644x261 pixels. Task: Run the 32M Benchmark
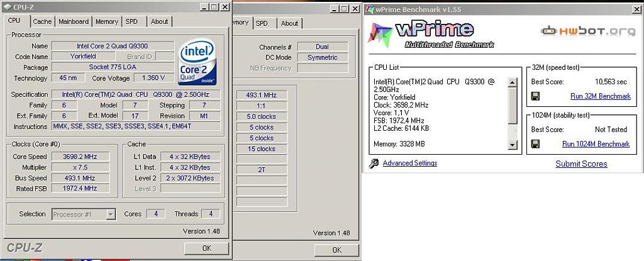pos(601,96)
